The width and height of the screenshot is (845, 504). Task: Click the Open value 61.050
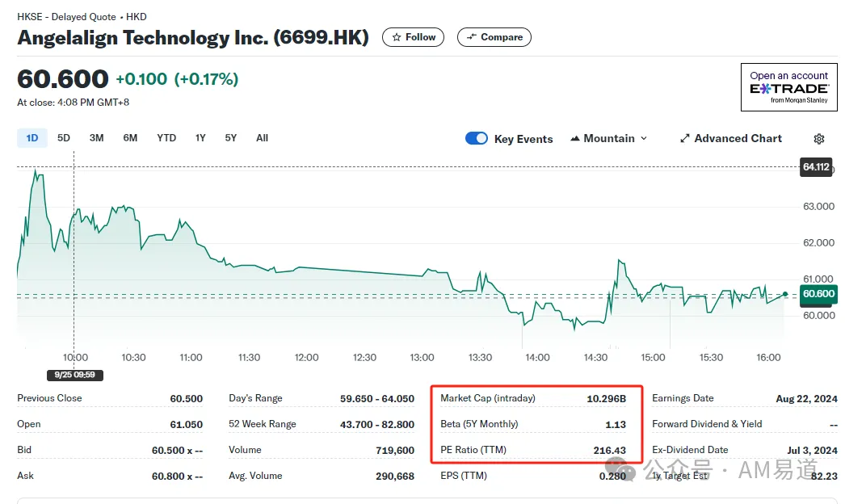pyautogui.click(x=187, y=425)
